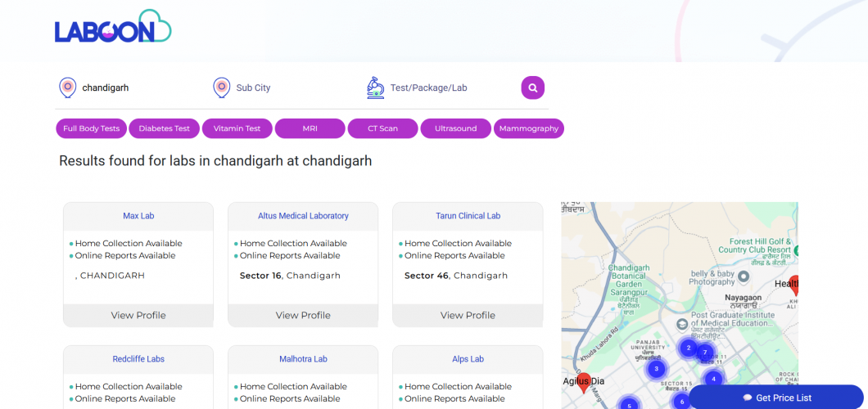Focus the Sub City input field
Image resolution: width=868 pixels, height=409 pixels.
(x=295, y=88)
